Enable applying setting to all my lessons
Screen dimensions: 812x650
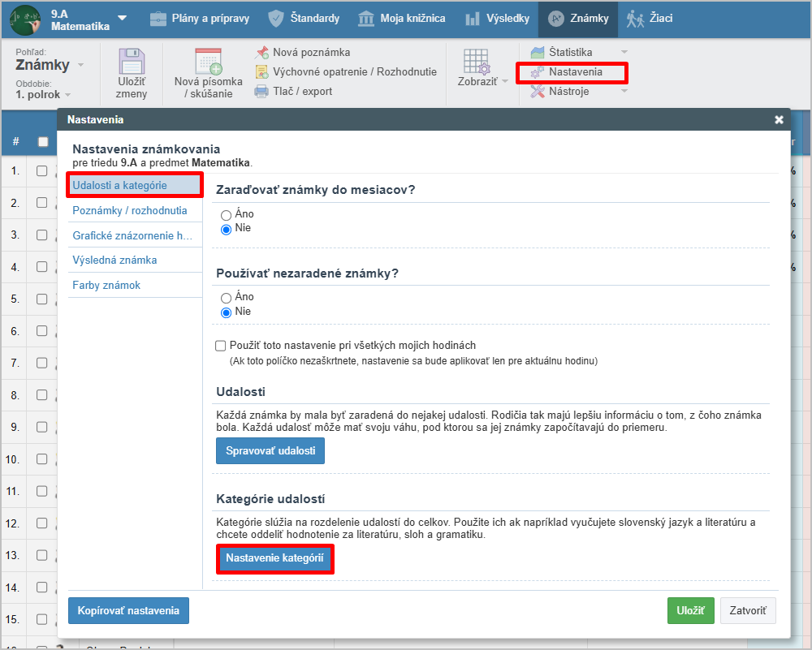point(221,346)
